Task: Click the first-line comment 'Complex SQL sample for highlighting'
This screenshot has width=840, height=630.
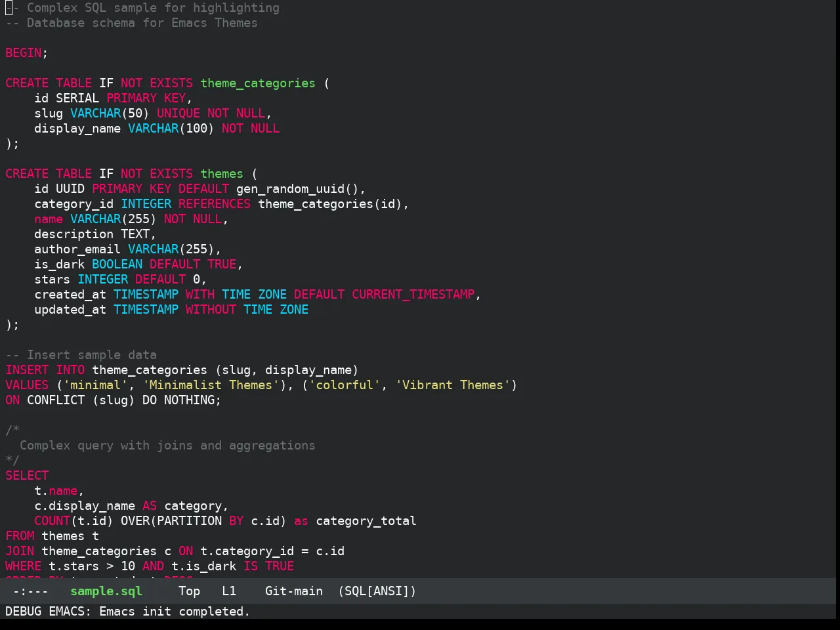Action: (153, 8)
